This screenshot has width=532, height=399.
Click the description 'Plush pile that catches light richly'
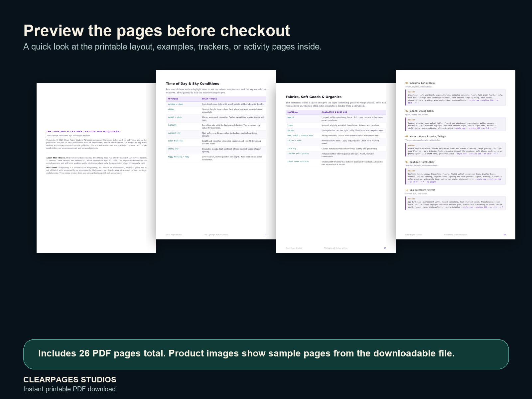click(352, 130)
